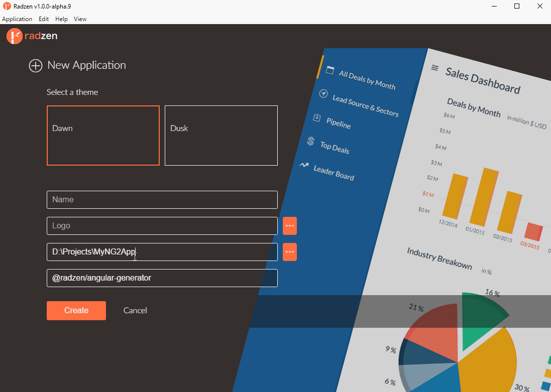Open the Edit menu

43,19
